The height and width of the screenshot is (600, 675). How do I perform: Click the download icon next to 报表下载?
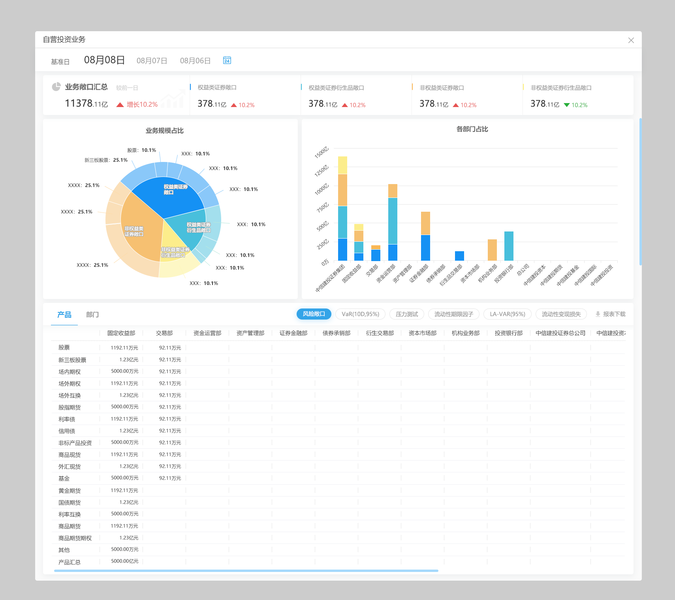(x=598, y=314)
